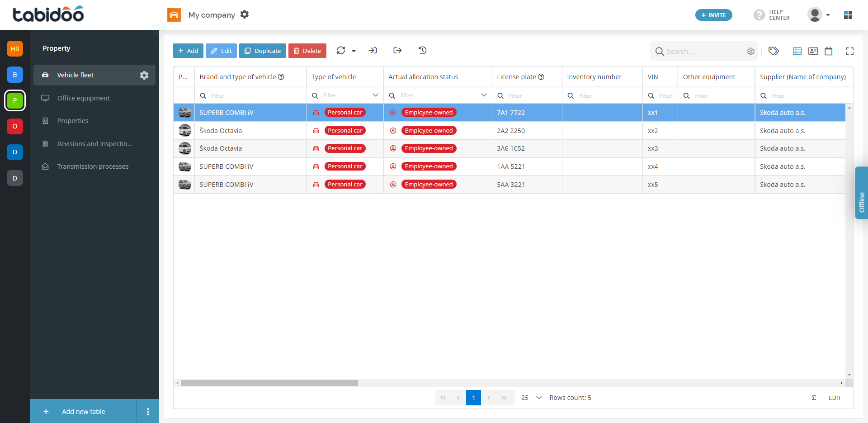Toggle fullscreen mode

pos(850,51)
